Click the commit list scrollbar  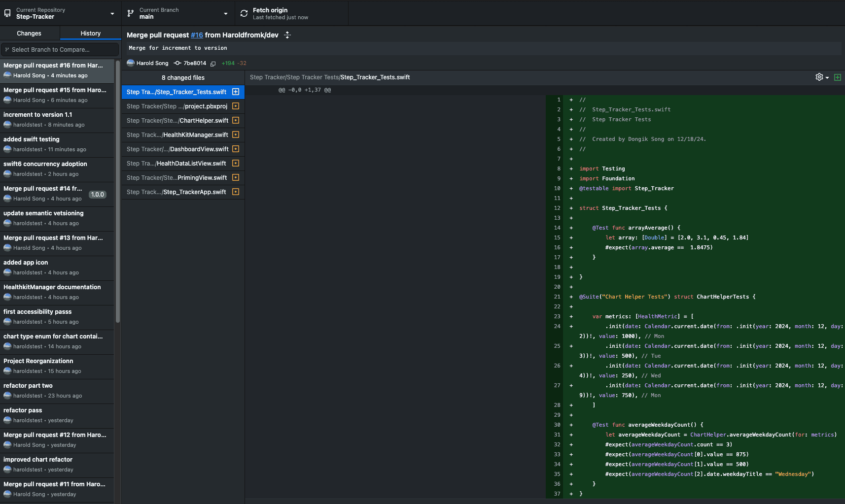pyautogui.click(x=118, y=192)
